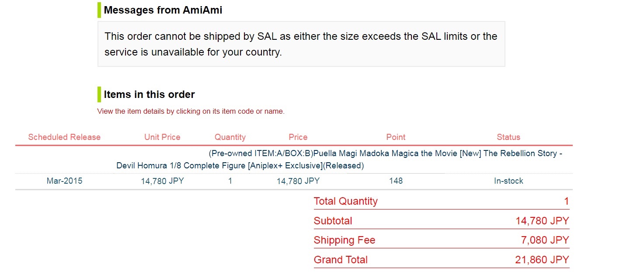Select the Status column header
Viewport: 644px width, 272px height.
(x=508, y=137)
